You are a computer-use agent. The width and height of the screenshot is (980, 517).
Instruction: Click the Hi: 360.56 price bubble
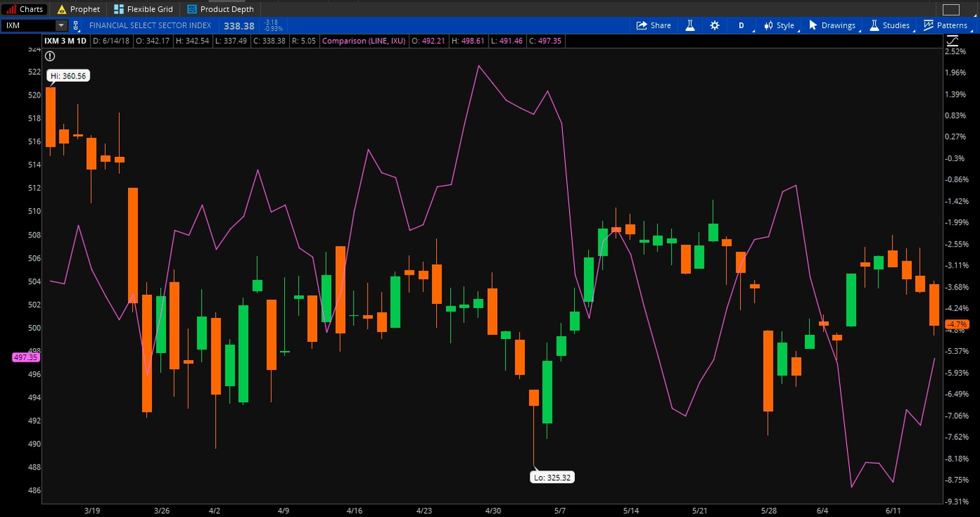point(69,76)
